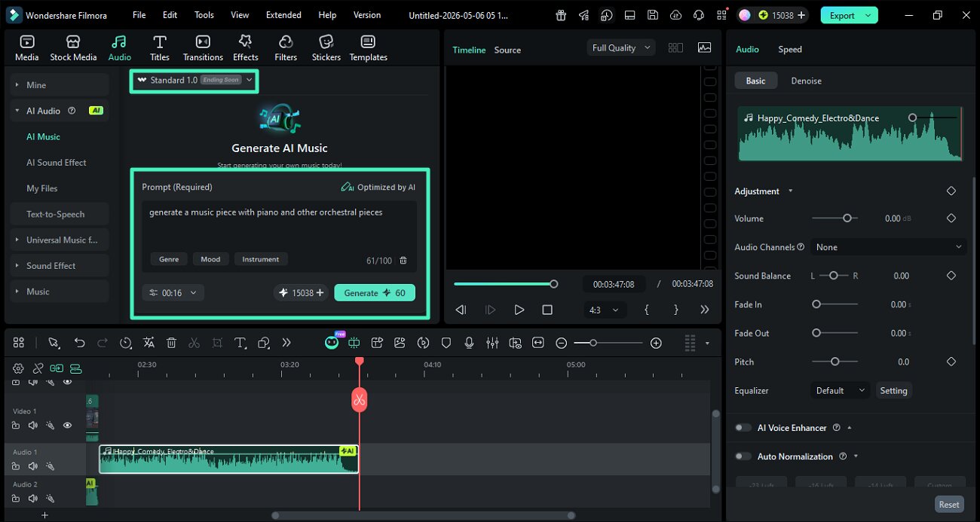The width and height of the screenshot is (980, 522).
Task: Click the microphone voiceover record icon
Action: click(x=469, y=343)
